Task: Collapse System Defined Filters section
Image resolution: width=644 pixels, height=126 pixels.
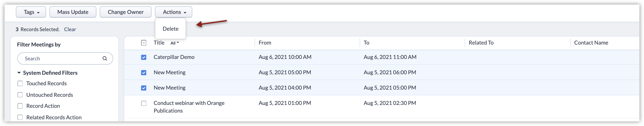Action: tap(19, 73)
